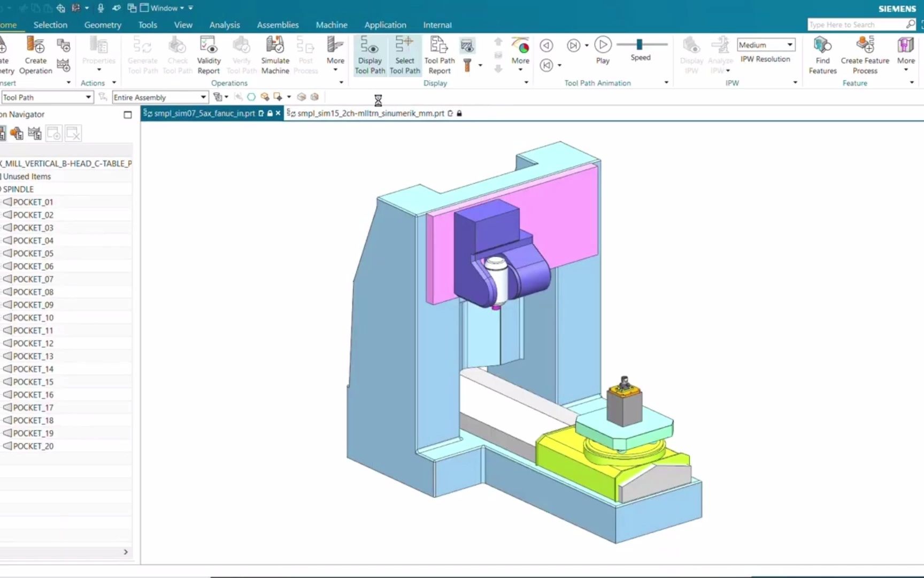Image resolution: width=924 pixels, height=578 pixels.
Task: Open the Tool Path filter dropdown
Action: (89, 97)
